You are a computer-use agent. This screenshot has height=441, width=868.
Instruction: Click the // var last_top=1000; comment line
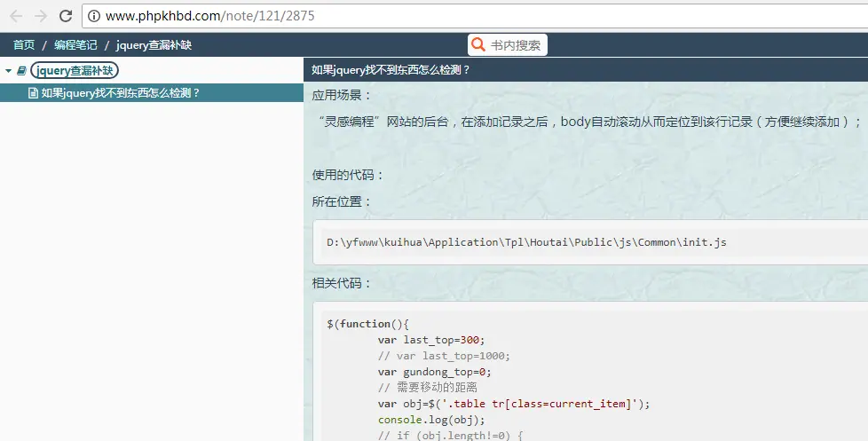tap(444, 356)
